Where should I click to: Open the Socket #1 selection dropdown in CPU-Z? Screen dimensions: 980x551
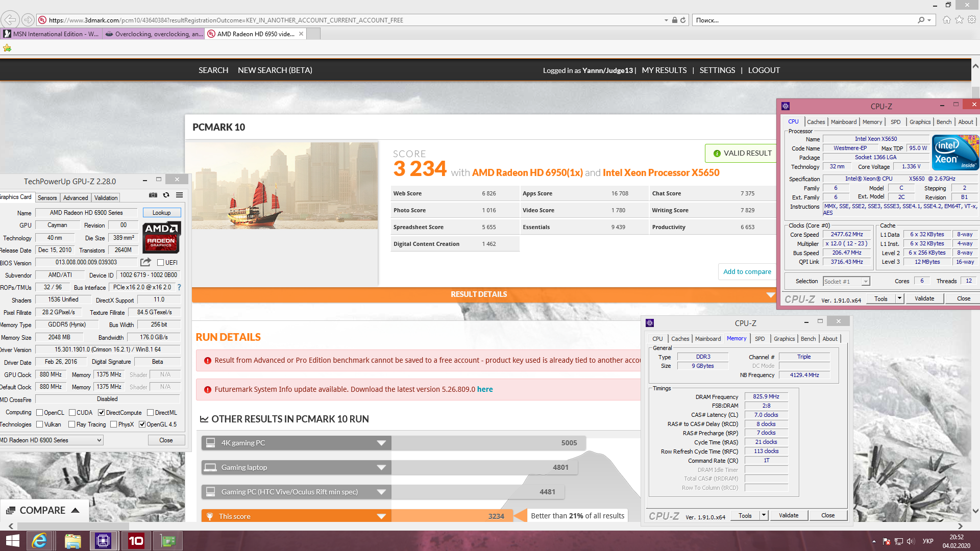846,281
